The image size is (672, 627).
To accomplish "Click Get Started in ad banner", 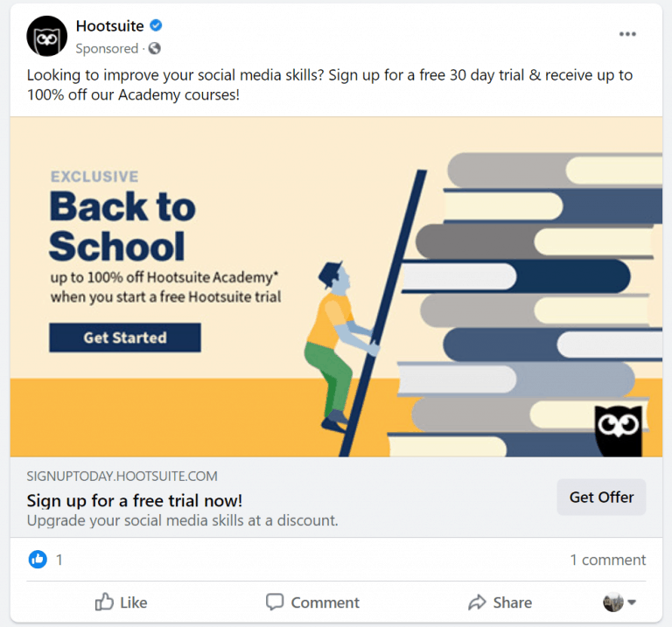I will [x=125, y=338].
